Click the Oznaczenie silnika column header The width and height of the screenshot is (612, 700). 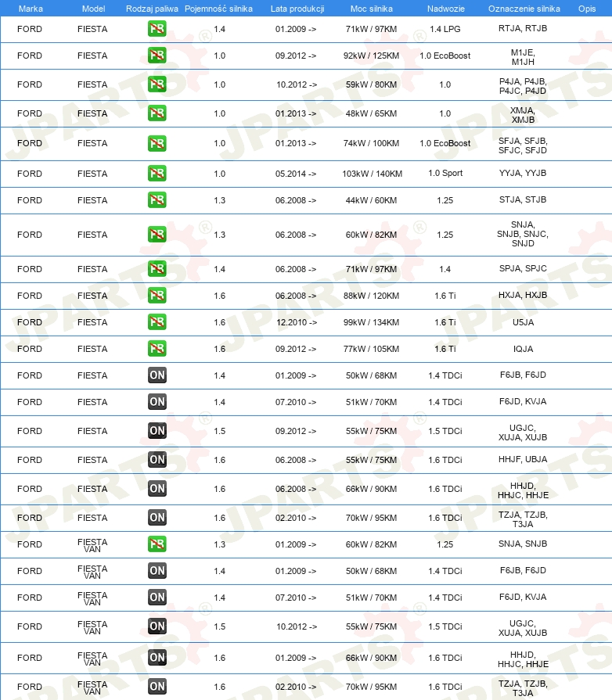(524, 9)
